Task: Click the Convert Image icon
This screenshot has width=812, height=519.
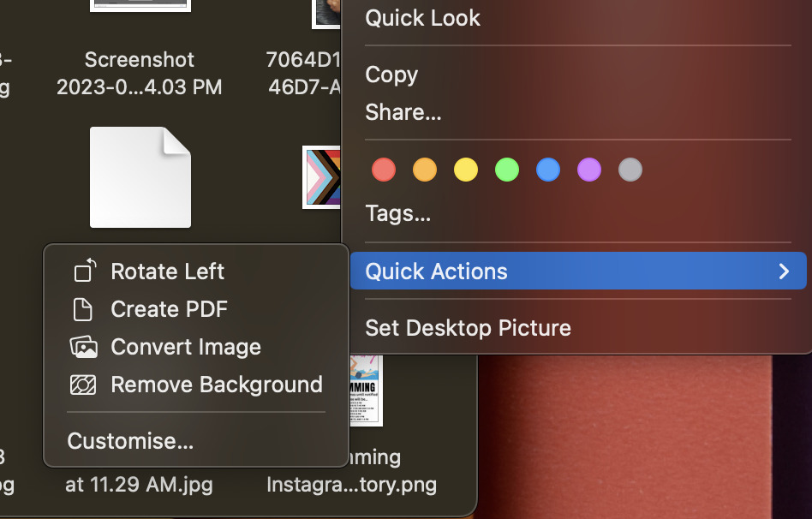Action: [x=83, y=347]
